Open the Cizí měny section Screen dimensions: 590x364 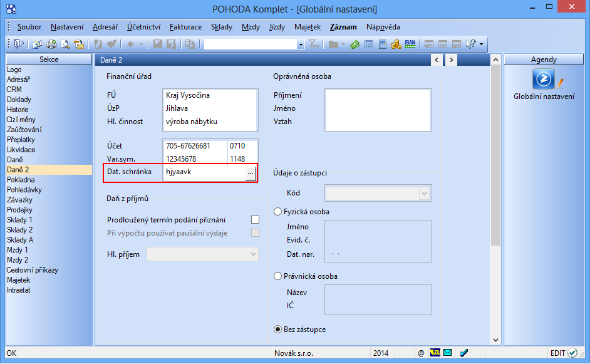pyautogui.click(x=21, y=119)
